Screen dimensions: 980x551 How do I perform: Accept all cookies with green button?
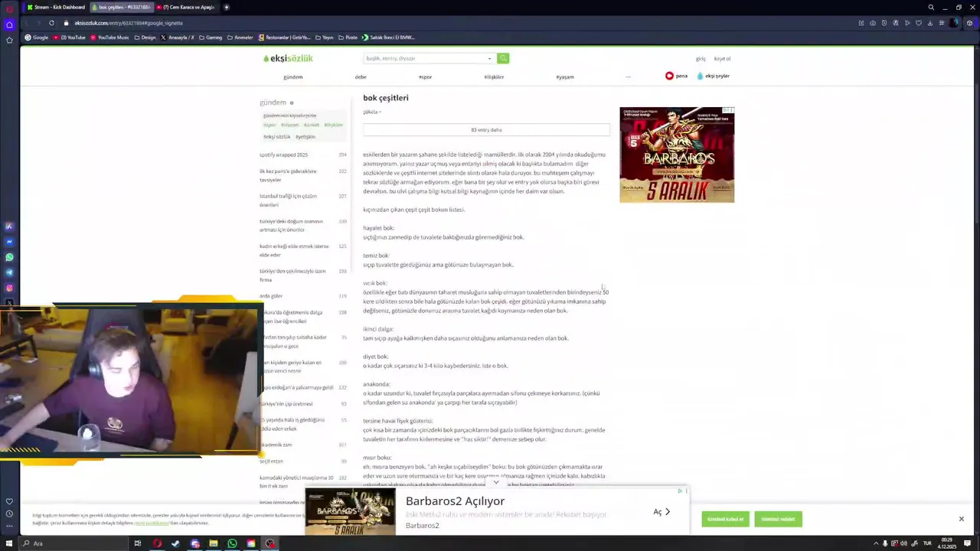pos(725,519)
